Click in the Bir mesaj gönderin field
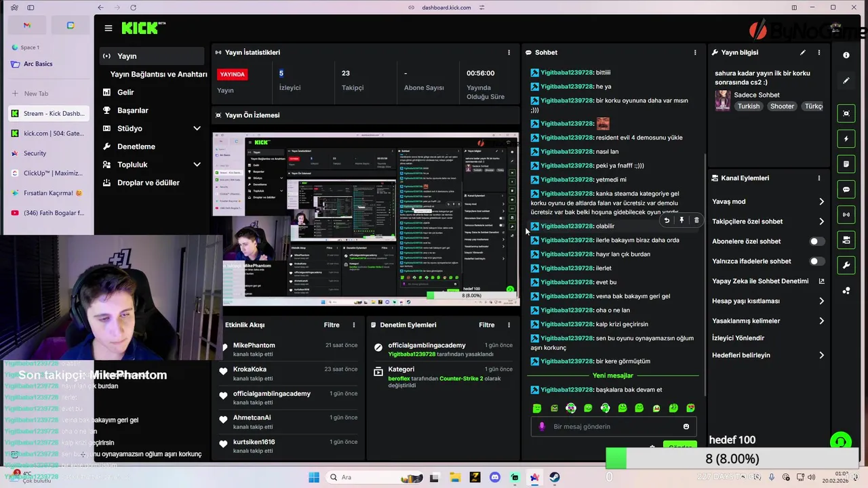 (615, 427)
